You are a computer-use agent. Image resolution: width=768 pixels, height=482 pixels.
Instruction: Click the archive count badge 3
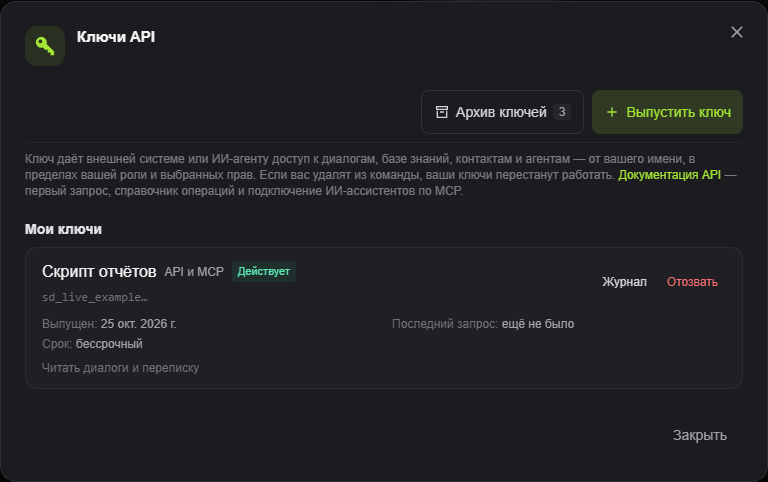coord(562,112)
